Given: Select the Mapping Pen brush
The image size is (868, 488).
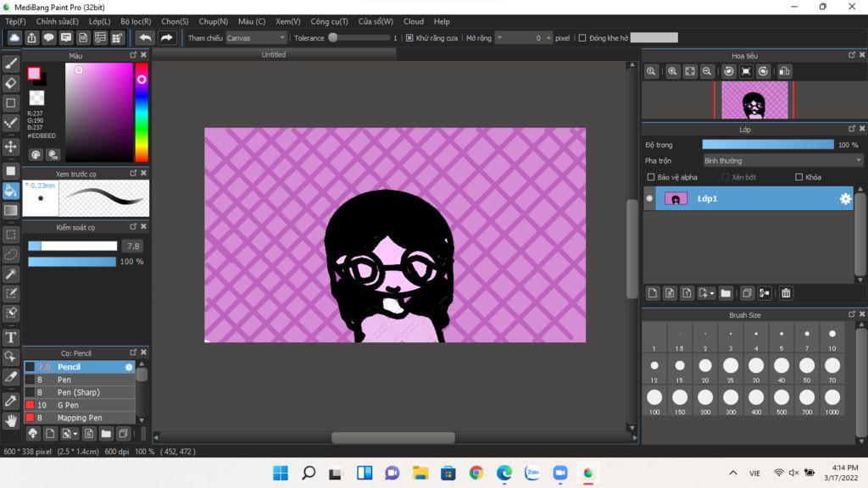Looking at the screenshot, I should click(80, 418).
